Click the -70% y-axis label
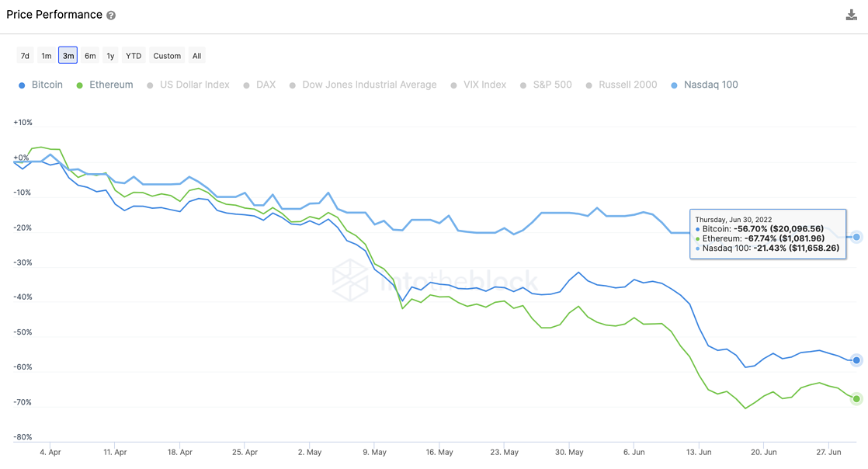This screenshot has width=868, height=469. point(23,402)
